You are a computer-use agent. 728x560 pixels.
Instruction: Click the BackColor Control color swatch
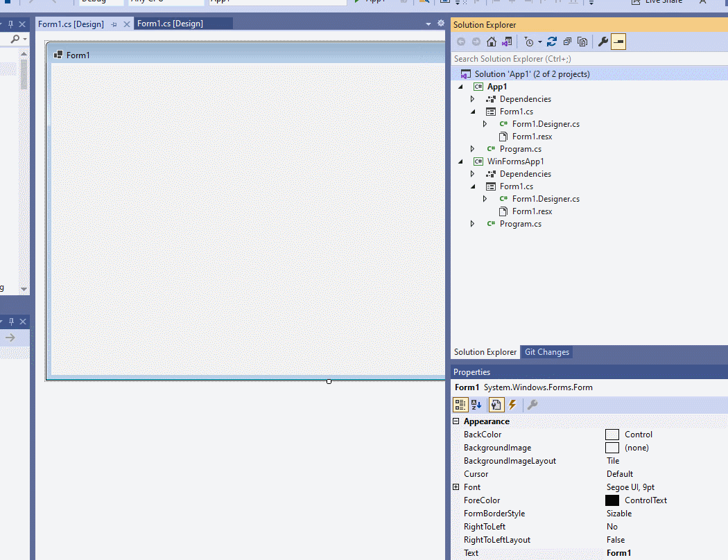tap(612, 435)
